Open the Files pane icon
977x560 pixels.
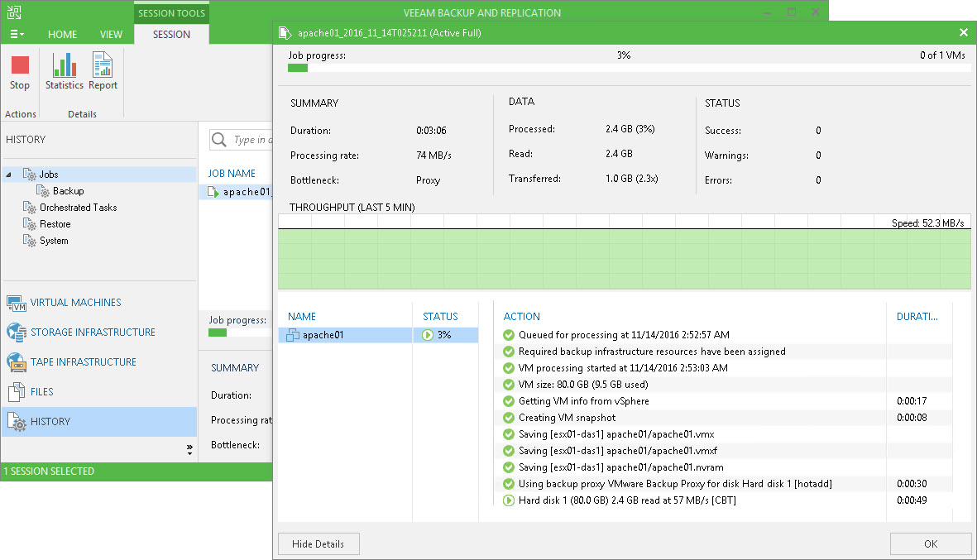point(17,392)
